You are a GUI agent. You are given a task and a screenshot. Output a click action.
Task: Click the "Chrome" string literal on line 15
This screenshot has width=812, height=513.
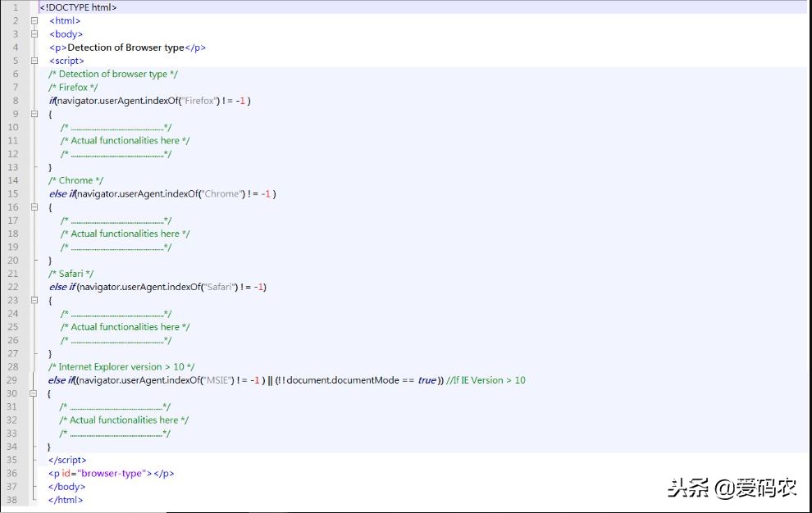point(221,193)
